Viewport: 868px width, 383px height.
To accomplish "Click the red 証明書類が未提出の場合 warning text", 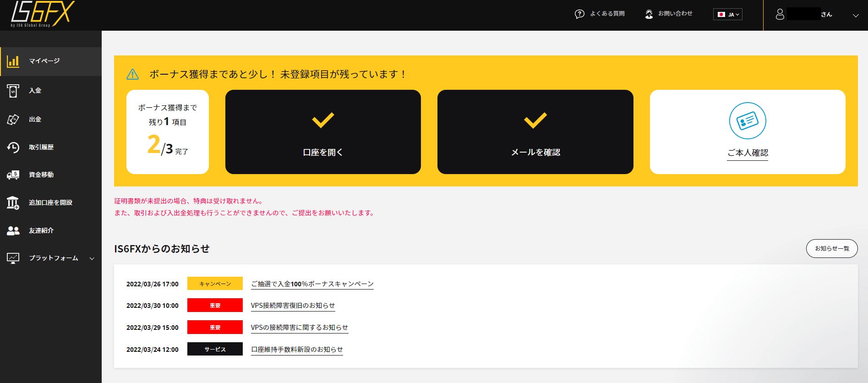I will (x=189, y=201).
